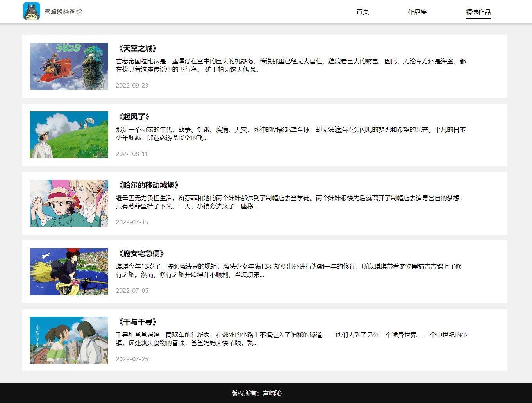The height and width of the screenshot is (403, 532).
Task: Open the 魔女宅急便 poster thumbnail
Action: pyautogui.click(x=69, y=272)
